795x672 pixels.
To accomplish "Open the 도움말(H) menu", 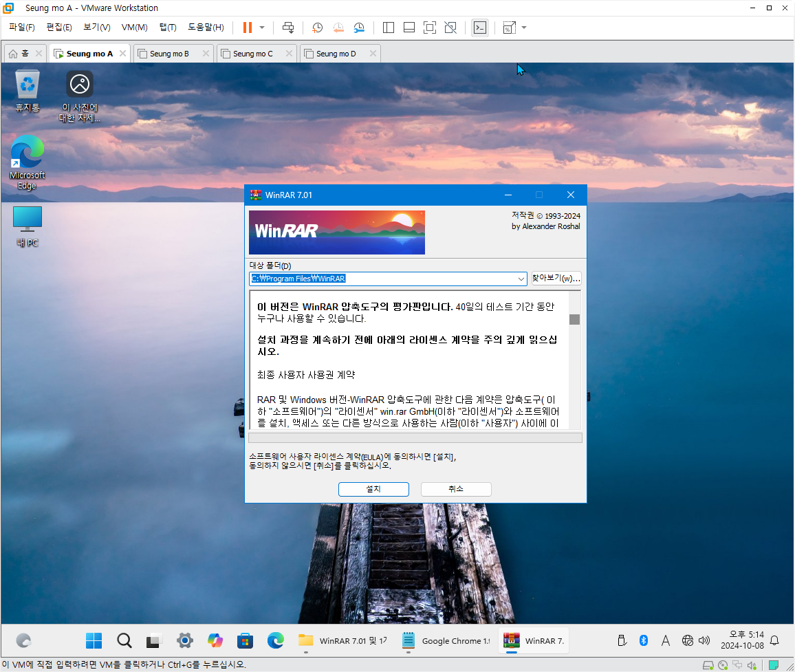I will [x=206, y=28].
